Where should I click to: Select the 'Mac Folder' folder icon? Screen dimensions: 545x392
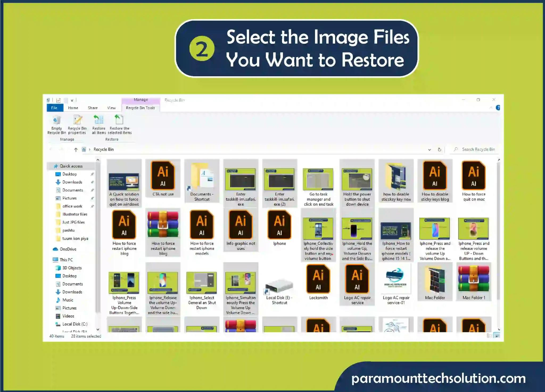pos(435,282)
